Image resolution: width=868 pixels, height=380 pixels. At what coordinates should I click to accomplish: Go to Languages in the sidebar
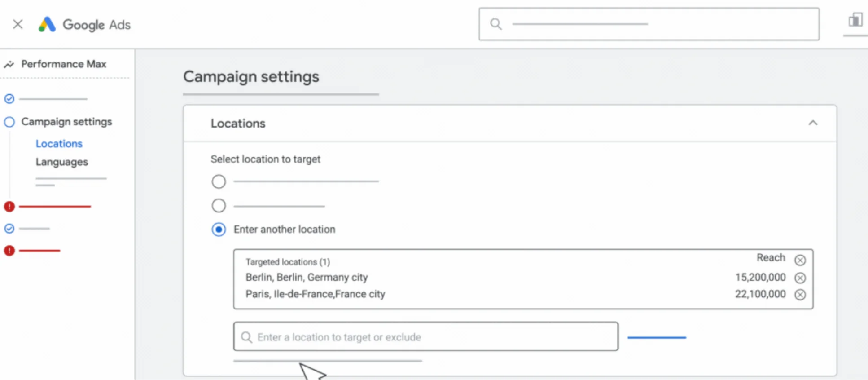click(x=62, y=162)
